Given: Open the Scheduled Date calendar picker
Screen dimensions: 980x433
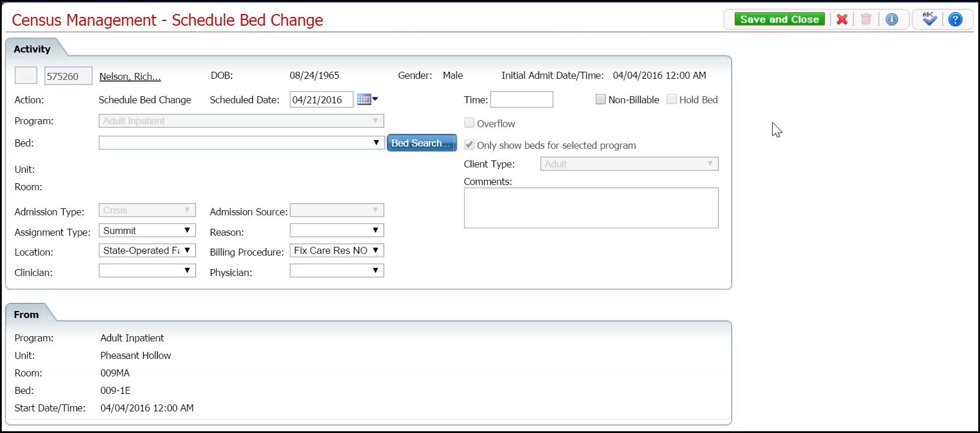Looking at the screenshot, I should pos(367,99).
